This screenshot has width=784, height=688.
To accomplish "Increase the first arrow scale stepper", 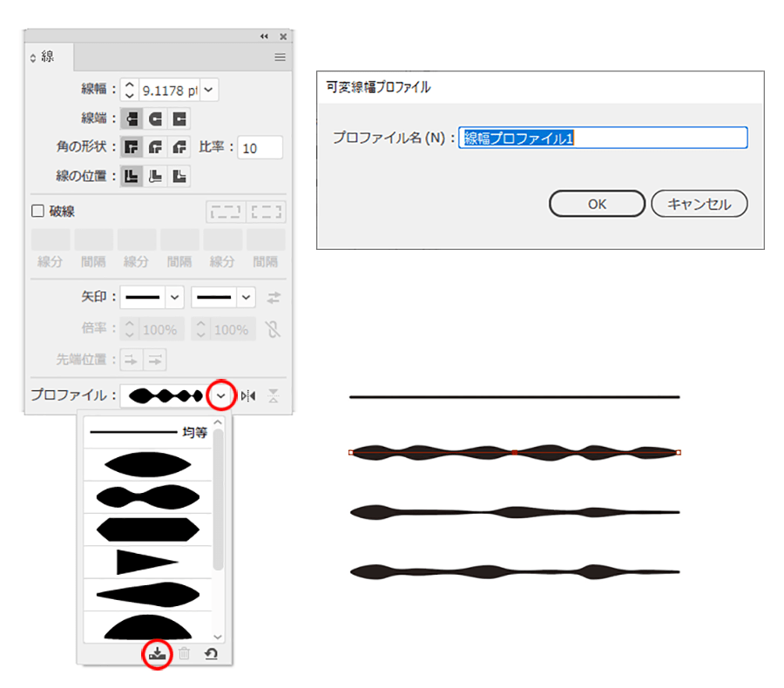I will click(130, 324).
